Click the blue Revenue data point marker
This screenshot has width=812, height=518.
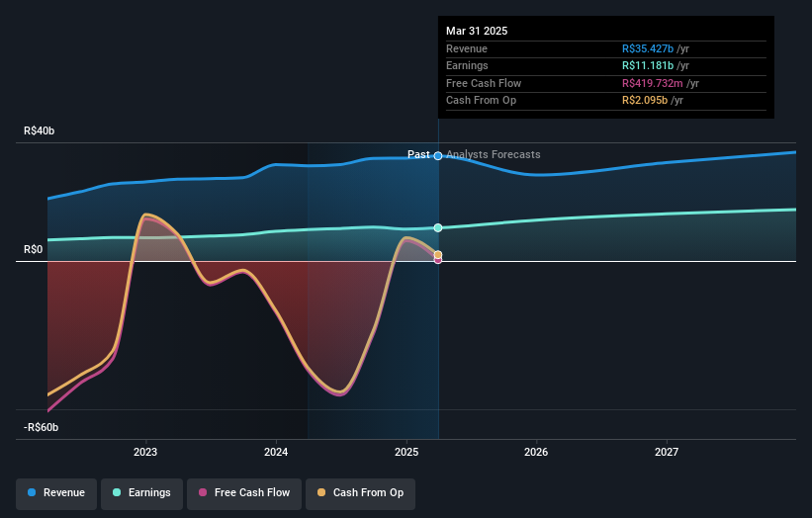[x=438, y=156]
